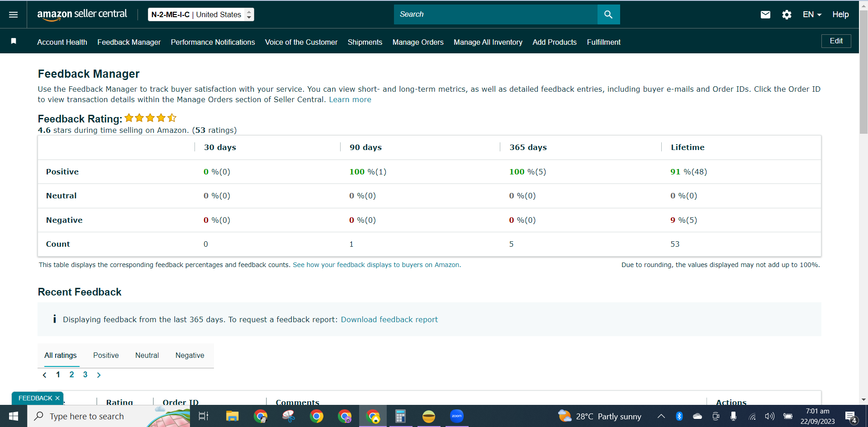The height and width of the screenshot is (427, 868).
Task: Open Zoom from the taskbar
Action: point(457,416)
